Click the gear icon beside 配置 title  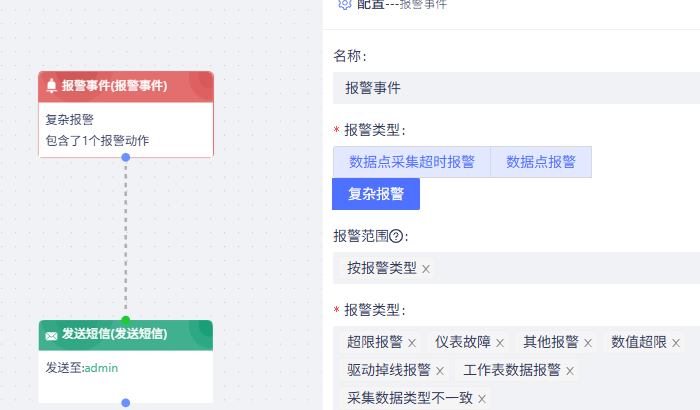click(x=345, y=4)
